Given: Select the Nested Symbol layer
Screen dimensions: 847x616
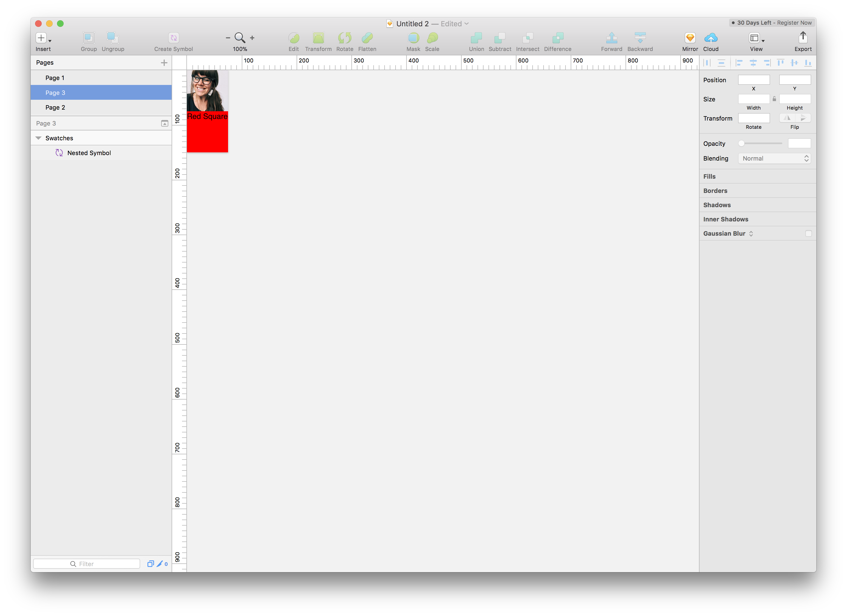Looking at the screenshot, I should pyautogui.click(x=101, y=153).
